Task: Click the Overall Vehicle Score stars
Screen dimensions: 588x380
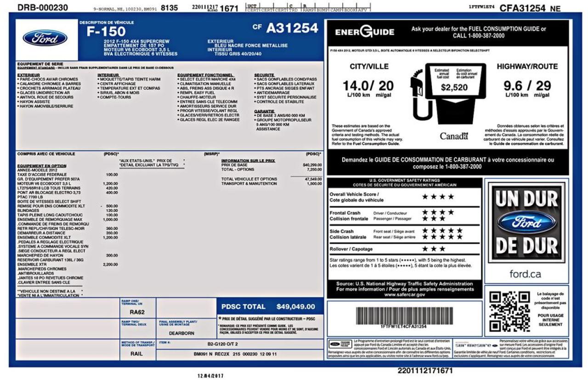Action: click(438, 197)
